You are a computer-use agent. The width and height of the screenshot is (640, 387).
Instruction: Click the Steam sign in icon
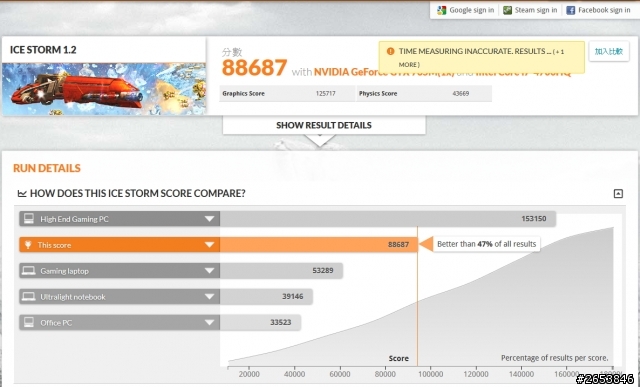507,10
